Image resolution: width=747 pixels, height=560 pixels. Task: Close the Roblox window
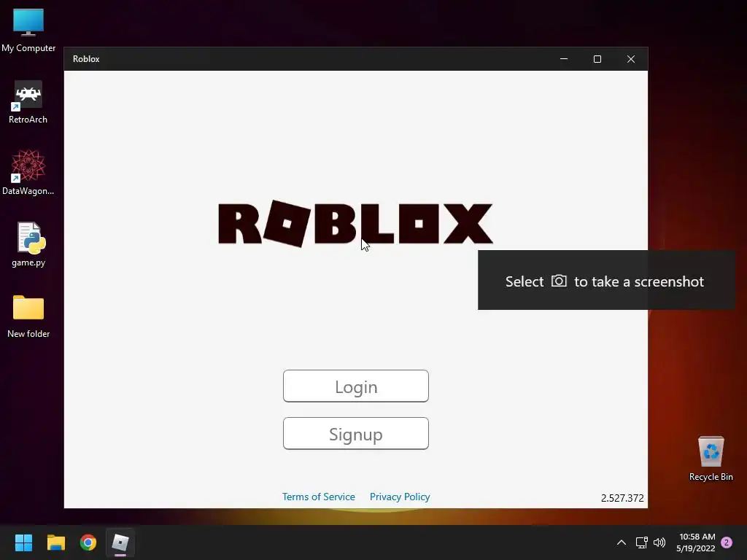tap(631, 59)
